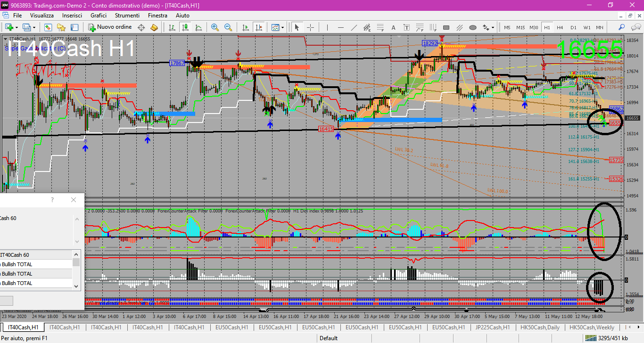Open chart templates icon
The image size is (644, 343).
point(275,27)
